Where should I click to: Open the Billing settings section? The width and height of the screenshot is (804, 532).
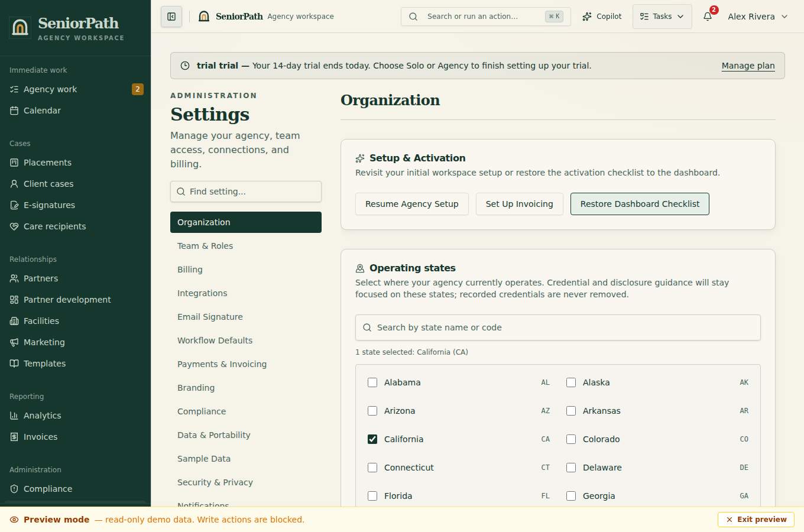click(x=246, y=270)
